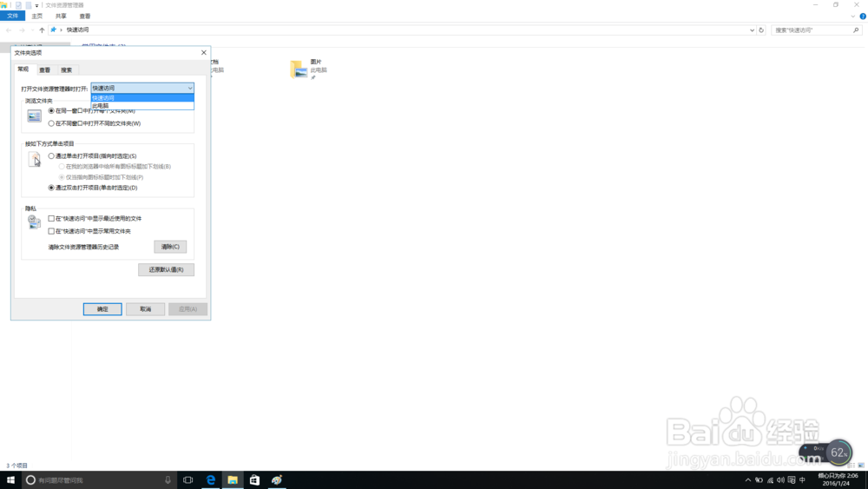Switch to details view layout icon
868x489 pixels.
[852, 466]
